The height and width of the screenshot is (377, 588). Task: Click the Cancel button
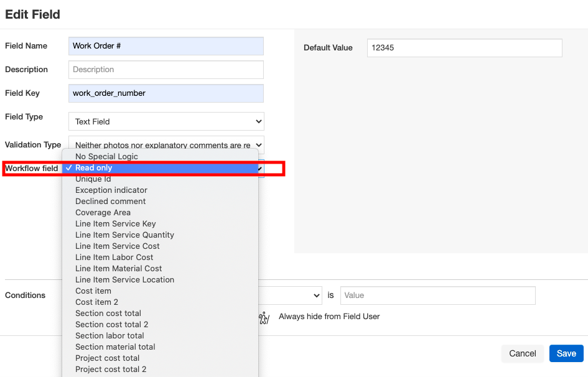pyautogui.click(x=522, y=353)
